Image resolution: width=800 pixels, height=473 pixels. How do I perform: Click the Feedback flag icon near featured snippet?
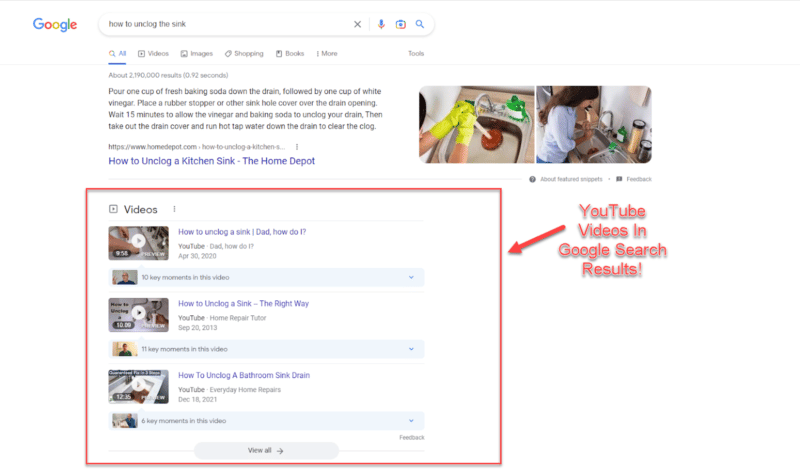click(619, 179)
